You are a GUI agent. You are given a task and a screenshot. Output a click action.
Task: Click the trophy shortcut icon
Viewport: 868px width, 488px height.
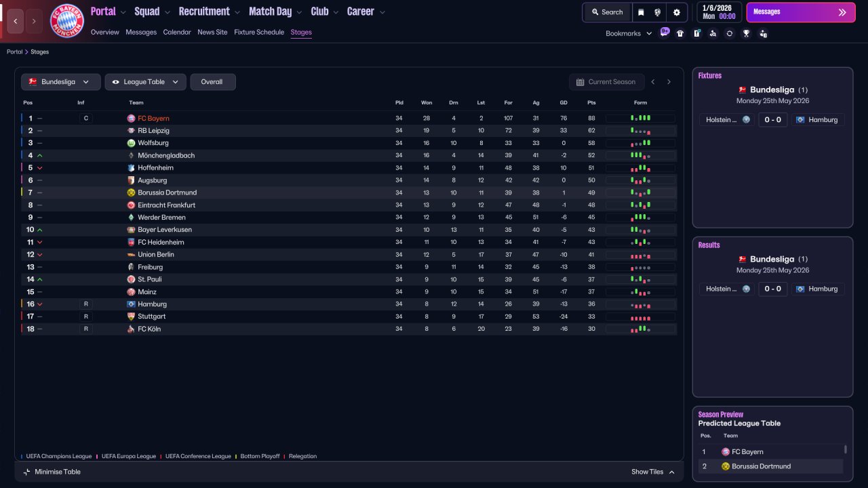tap(747, 33)
